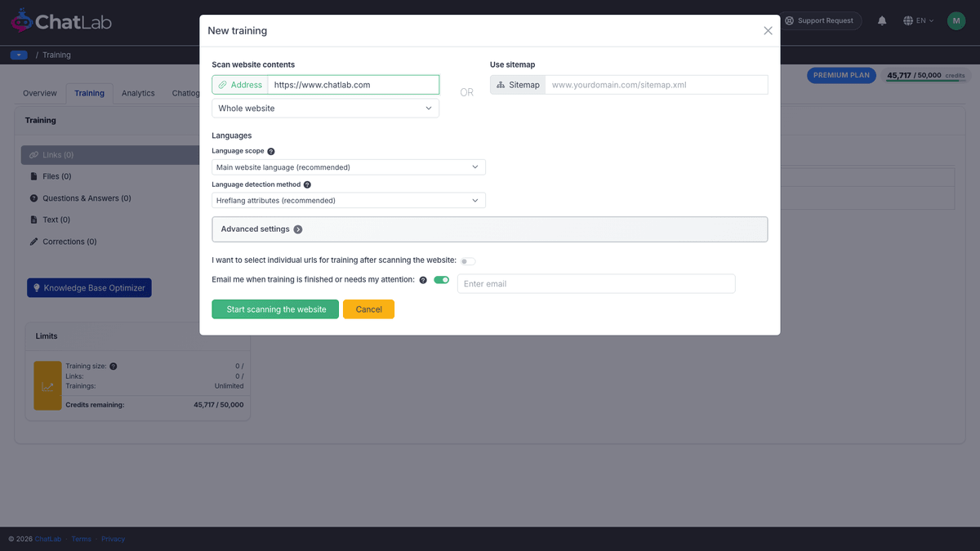Click help icon next to Training size

[x=114, y=367]
